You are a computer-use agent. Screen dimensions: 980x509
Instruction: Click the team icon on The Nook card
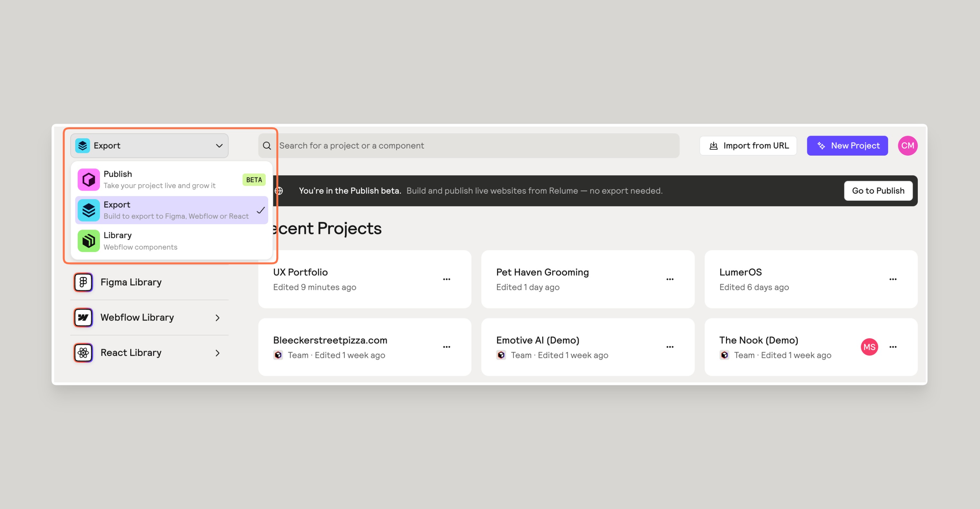pos(724,355)
